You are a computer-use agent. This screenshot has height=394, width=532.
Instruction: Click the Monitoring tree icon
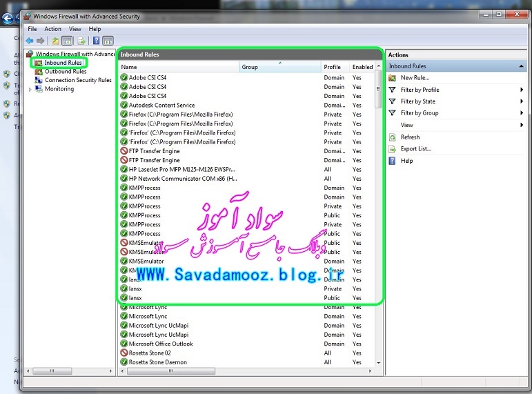(39, 89)
